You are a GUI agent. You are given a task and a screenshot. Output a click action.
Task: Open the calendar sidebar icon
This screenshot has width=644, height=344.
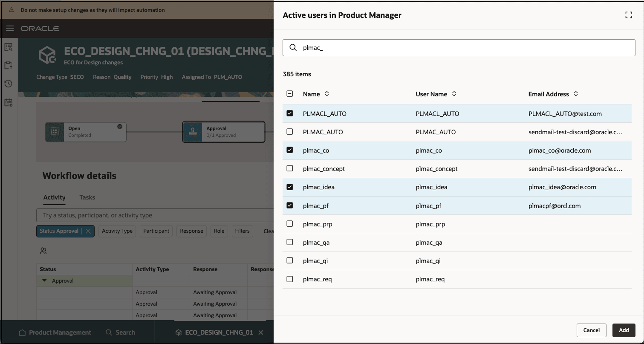(x=9, y=102)
